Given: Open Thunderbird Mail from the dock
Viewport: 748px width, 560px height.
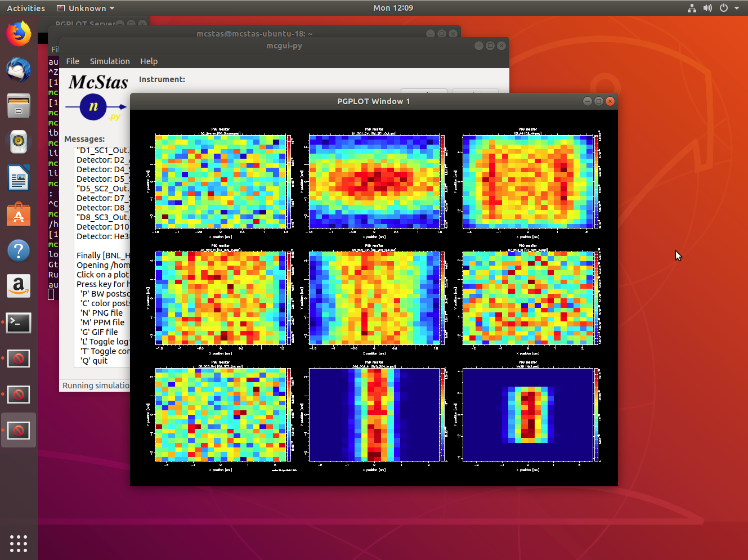Looking at the screenshot, I should coord(19,70).
